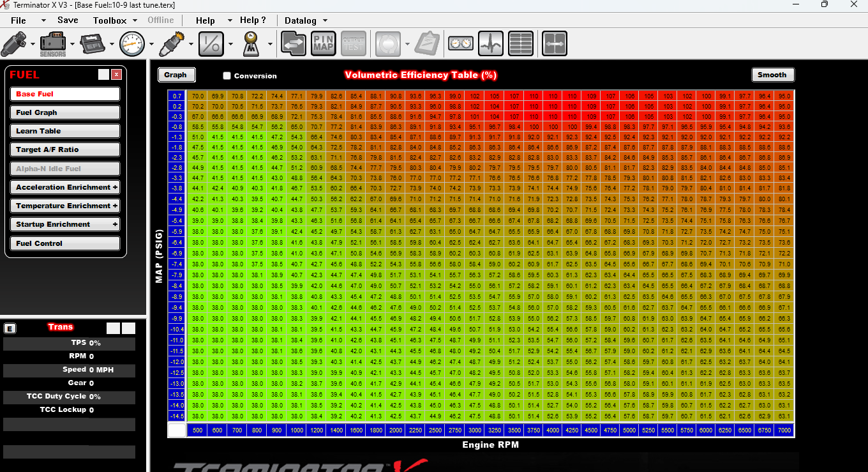This screenshot has height=472, width=868.
Task: Open the fuel injector icon
Action: pos(13,44)
